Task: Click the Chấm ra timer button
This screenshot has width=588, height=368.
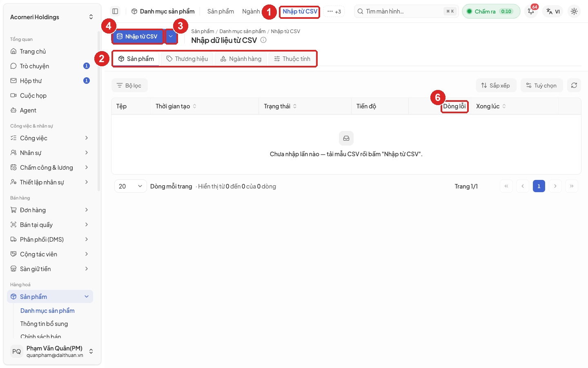Action: tap(491, 11)
